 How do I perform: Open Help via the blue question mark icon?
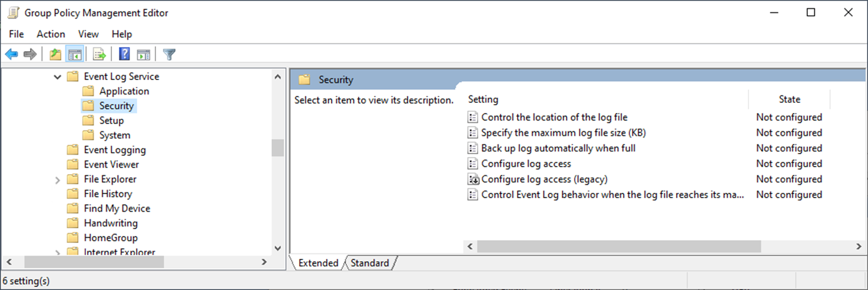coord(124,55)
